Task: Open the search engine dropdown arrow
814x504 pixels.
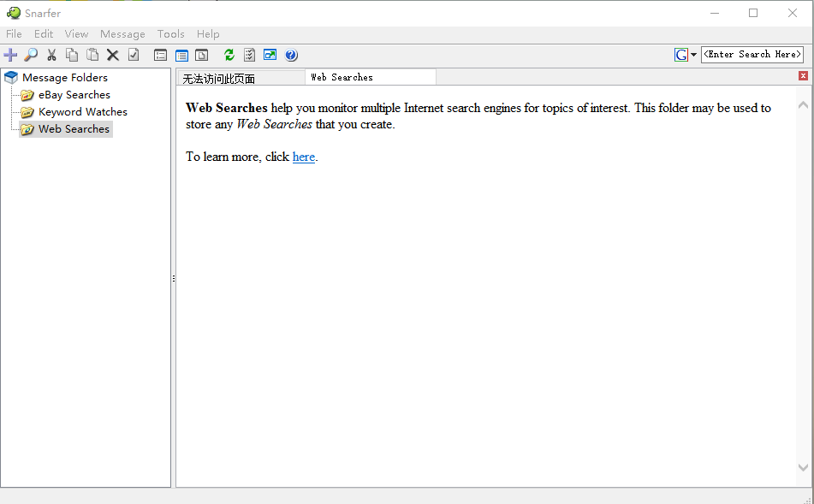Action: point(693,55)
